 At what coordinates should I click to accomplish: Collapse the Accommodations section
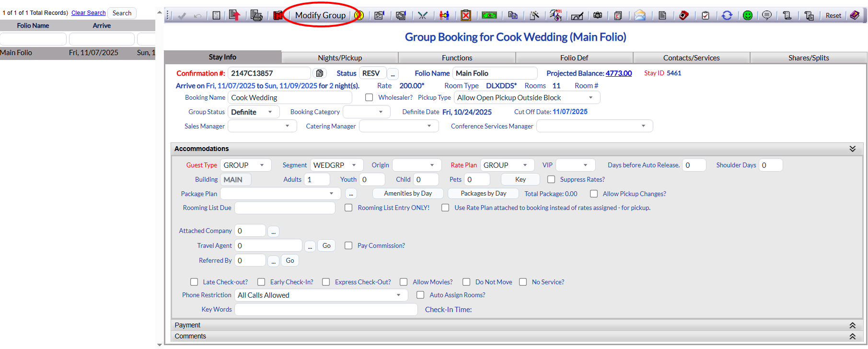pyautogui.click(x=853, y=149)
